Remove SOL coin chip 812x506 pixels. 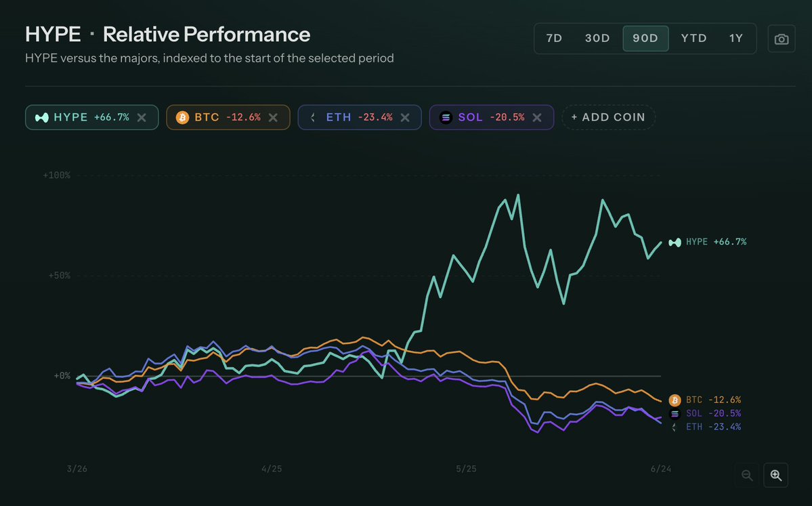coord(537,118)
